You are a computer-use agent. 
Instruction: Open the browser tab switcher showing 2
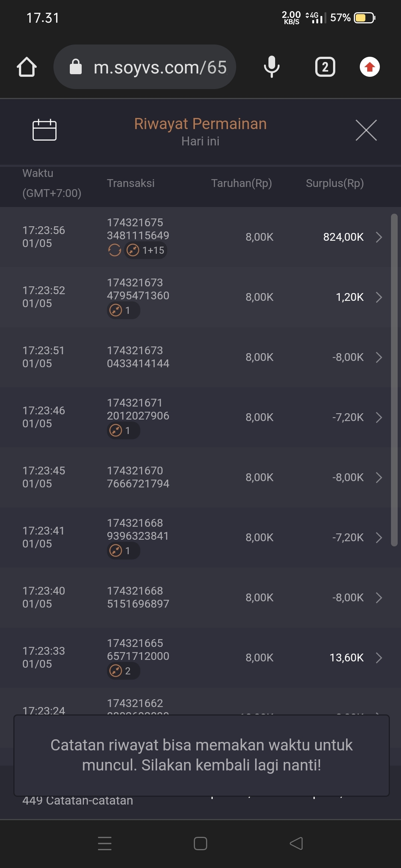(x=325, y=67)
